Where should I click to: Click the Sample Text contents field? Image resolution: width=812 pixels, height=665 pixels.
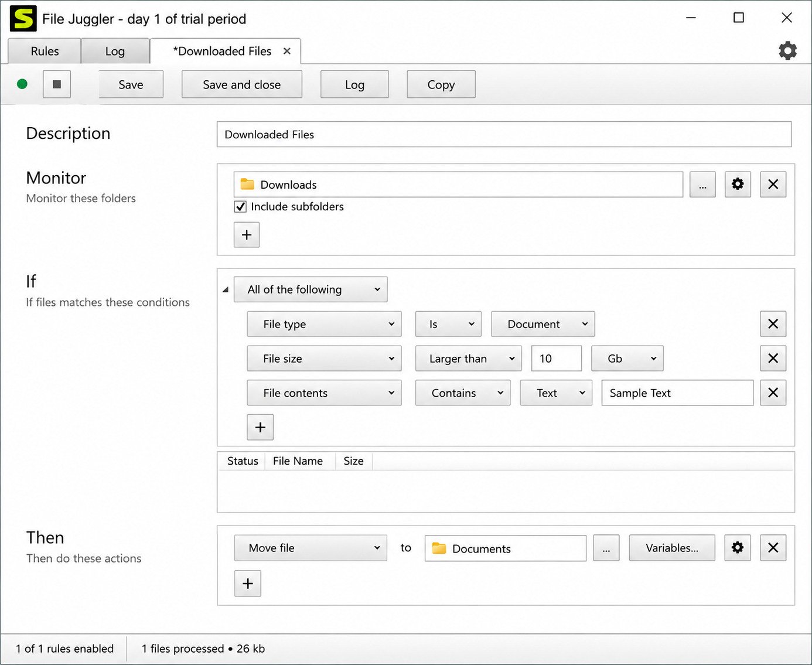point(677,393)
